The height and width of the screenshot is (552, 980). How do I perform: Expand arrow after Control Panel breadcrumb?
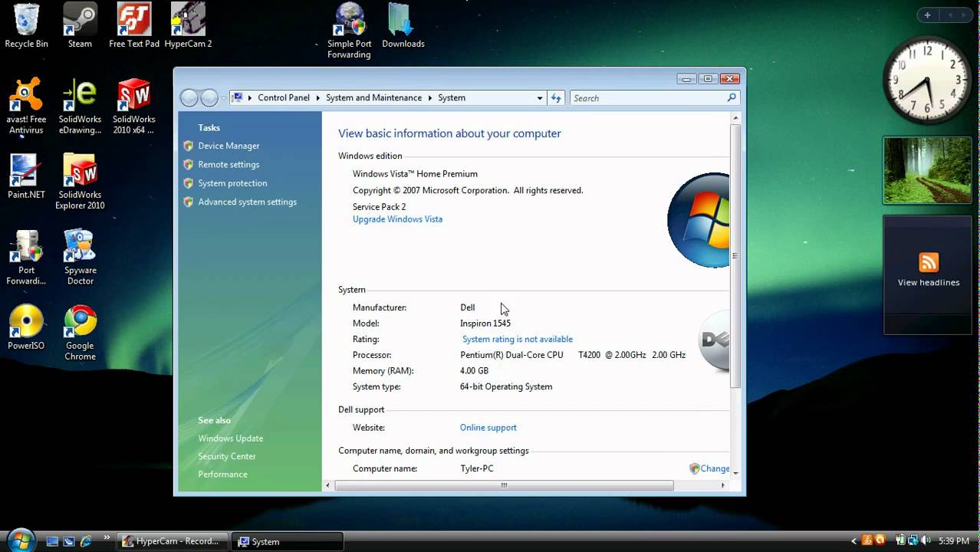(318, 98)
